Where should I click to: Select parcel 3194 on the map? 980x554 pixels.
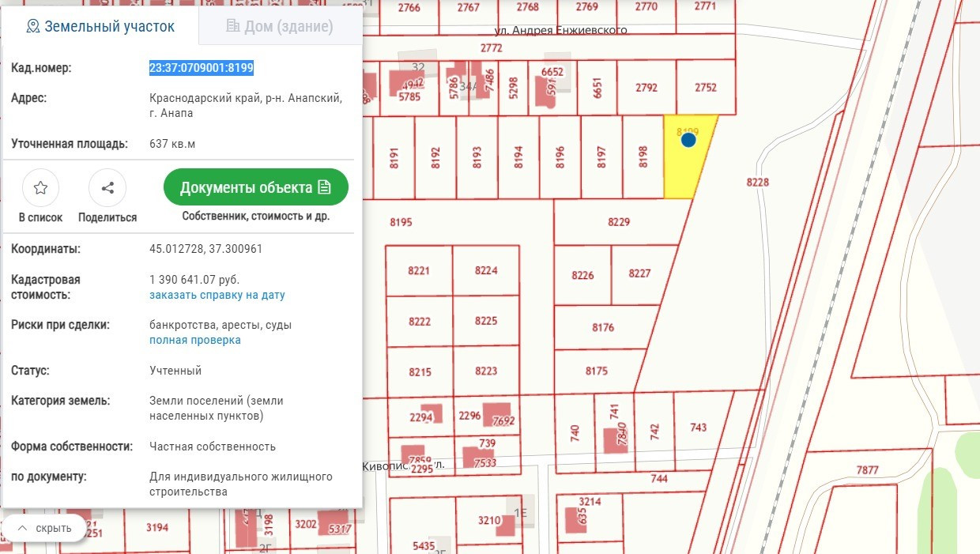pos(157,526)
